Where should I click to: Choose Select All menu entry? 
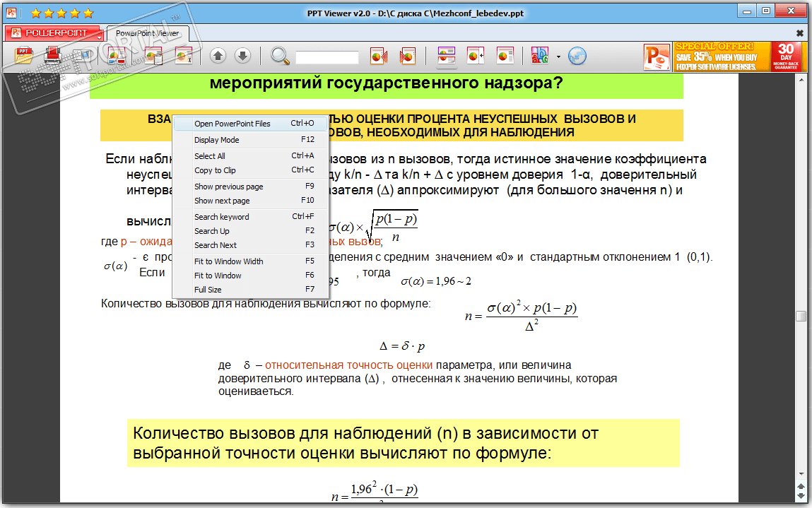point(251,156)
